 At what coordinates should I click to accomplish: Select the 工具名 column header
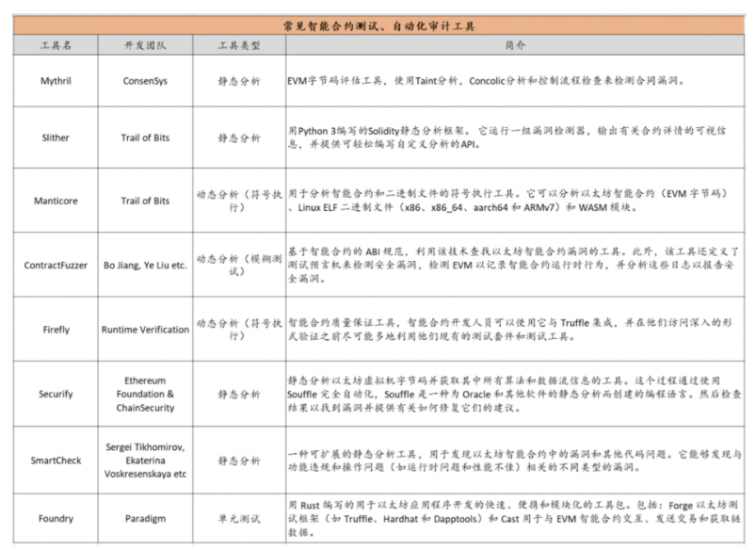(56, 45)
